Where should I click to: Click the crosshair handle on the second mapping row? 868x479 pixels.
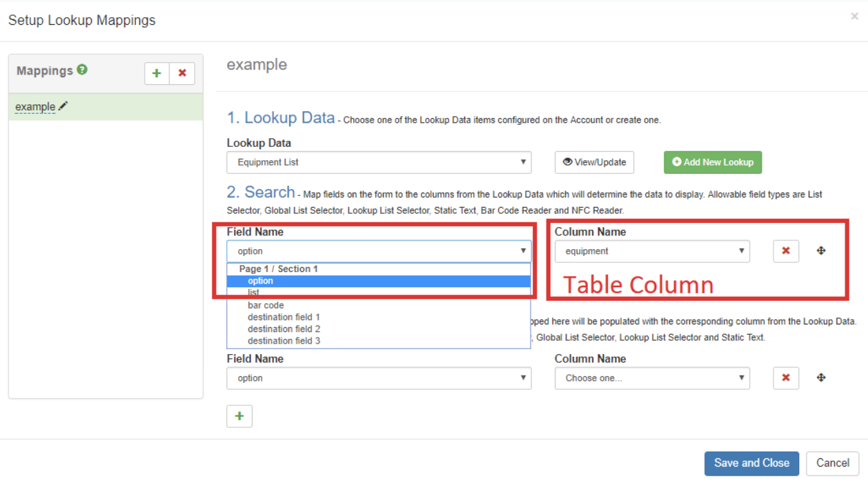pos(820,378)
